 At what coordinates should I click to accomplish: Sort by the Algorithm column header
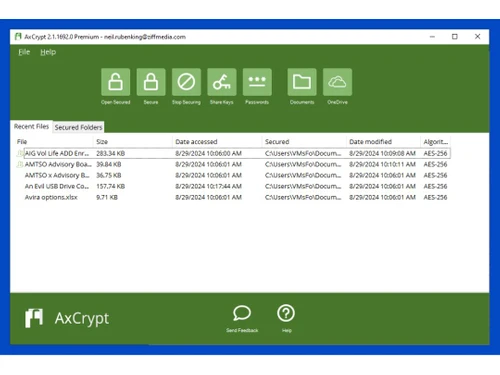pyautogui.click(x=435, y=142)
